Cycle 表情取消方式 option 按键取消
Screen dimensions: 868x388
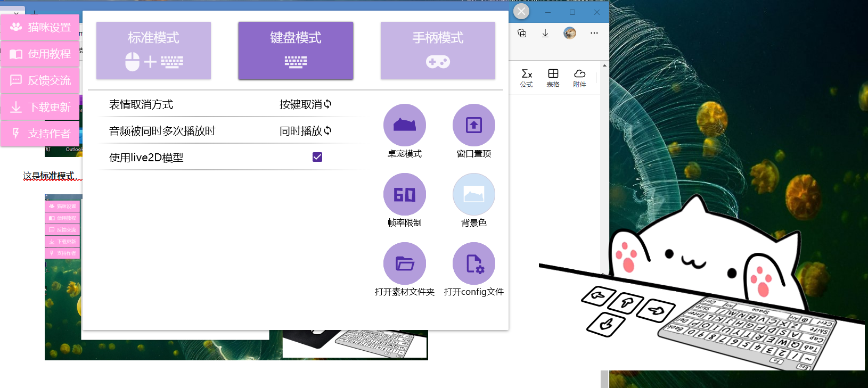pyautogui.click(x=306, y=104)
